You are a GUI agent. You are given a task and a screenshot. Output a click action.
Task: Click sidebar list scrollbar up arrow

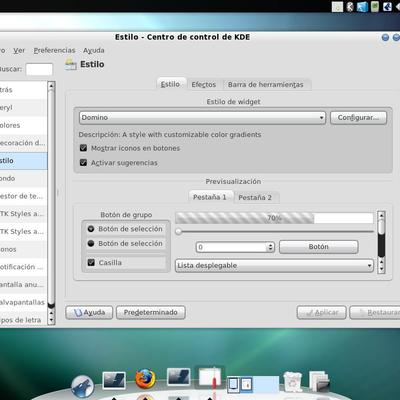51,86
